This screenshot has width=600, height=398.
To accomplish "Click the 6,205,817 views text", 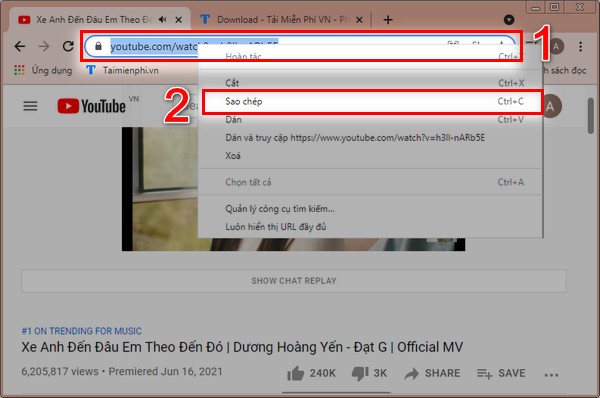I will tap(60, 372).
